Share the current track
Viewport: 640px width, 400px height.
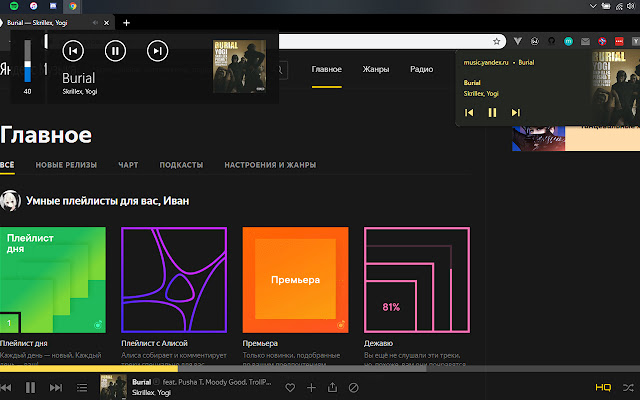click(x=333, y=387)
